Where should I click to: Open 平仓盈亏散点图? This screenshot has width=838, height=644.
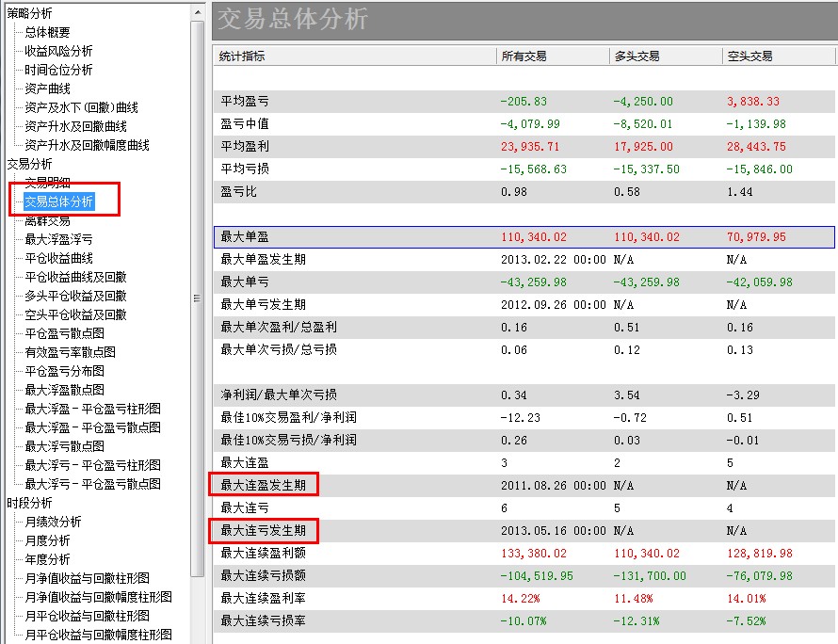pos(65,333)
